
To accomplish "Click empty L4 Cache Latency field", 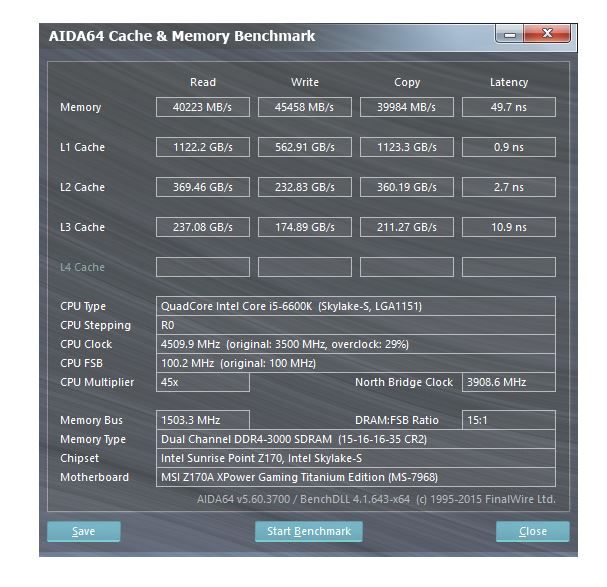I will (x=509, y=267).
